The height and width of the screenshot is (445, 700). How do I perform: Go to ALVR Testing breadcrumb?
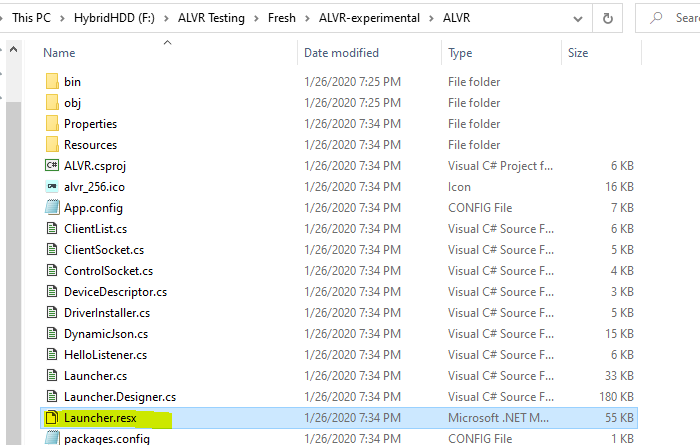(211, 18)
